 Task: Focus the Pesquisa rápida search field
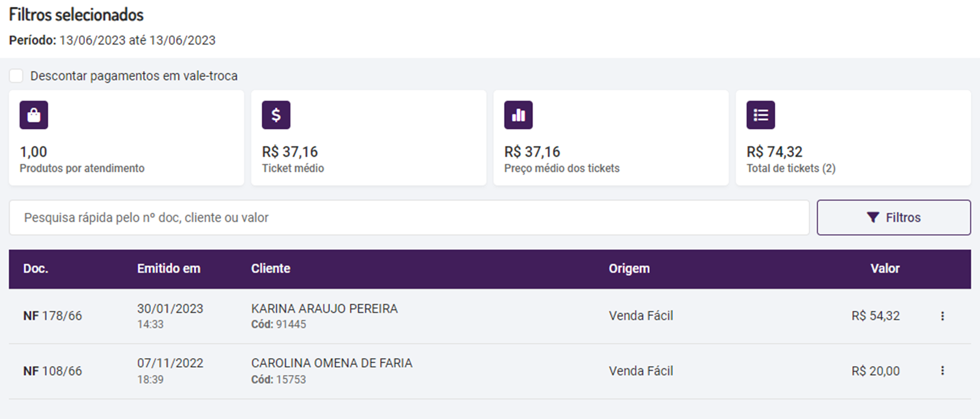408,217
